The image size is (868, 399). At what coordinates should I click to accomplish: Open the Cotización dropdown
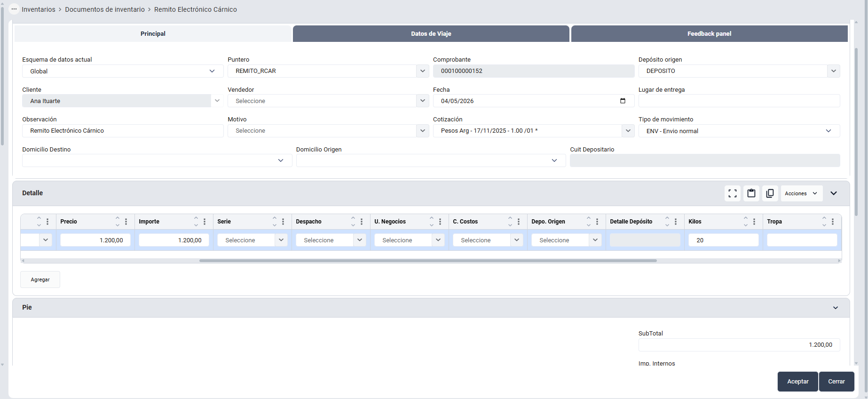coord(628,131)
